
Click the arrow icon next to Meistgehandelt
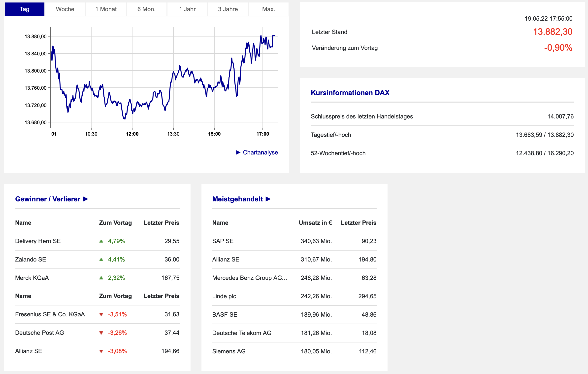268,199
